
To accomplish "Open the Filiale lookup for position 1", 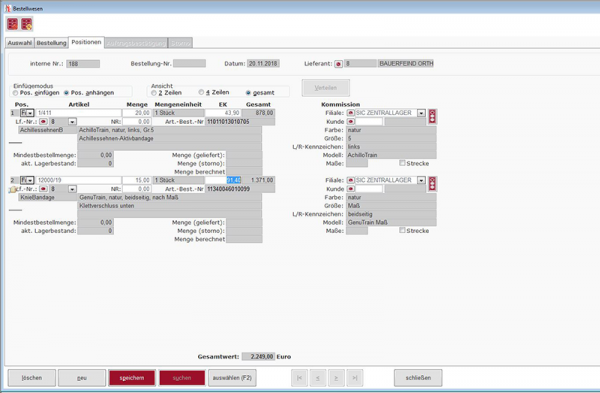I will 351,113.
